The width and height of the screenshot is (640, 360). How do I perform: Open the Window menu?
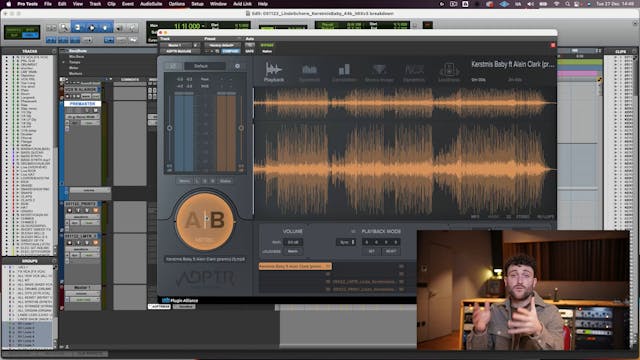point(218,4)
